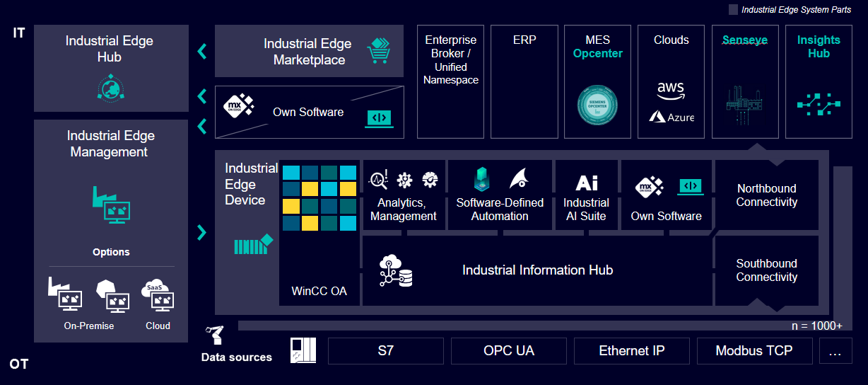Click the AWS cloud logo
Viewport: 868px width, 385px height.
coord(671,89)
